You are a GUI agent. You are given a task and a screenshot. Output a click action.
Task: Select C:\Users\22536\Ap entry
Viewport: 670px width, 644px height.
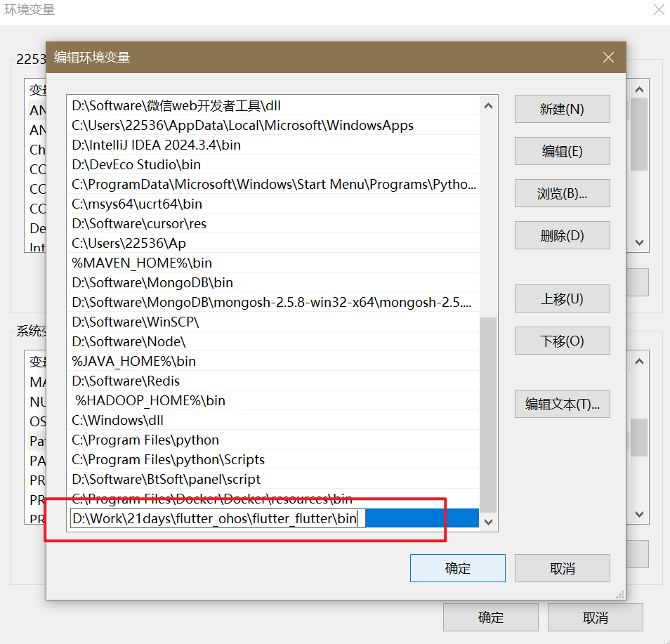point(273,243)
